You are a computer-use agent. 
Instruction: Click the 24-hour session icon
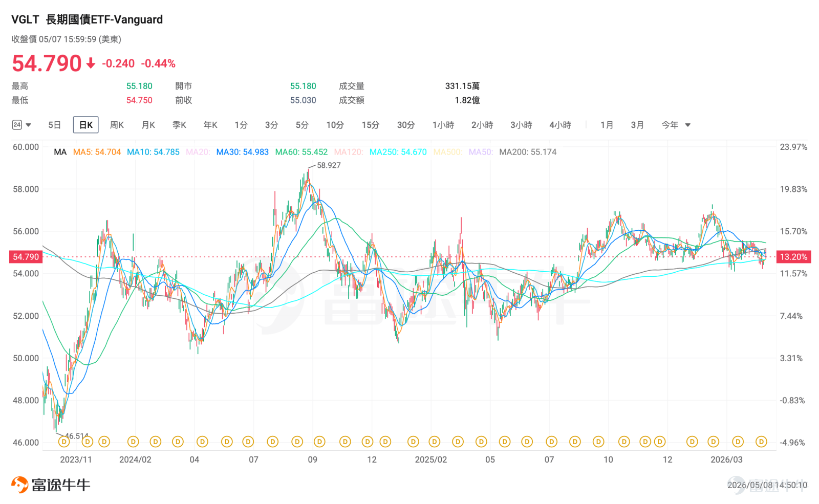coord(17,125)
